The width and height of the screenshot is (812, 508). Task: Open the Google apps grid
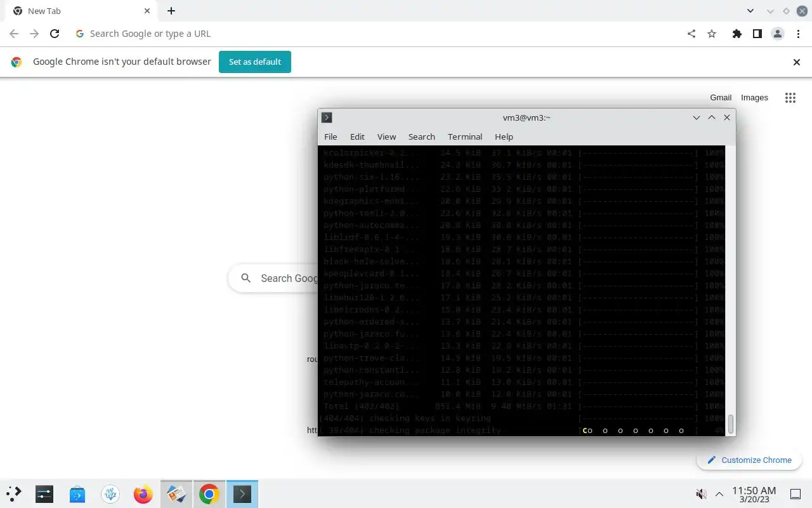click(x=790, y=98)
